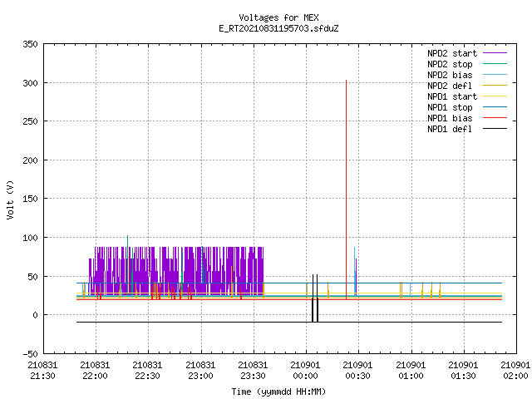Click the 'NPD2 stop' legend label
Viewport: 532px width, 399px height.
pos(450,64)
